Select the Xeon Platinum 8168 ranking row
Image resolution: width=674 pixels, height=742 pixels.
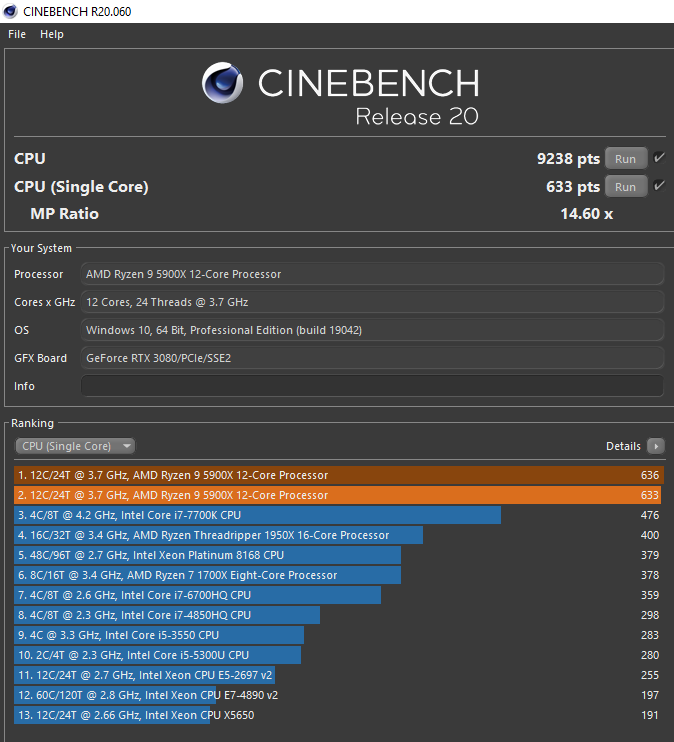[339, 555]
